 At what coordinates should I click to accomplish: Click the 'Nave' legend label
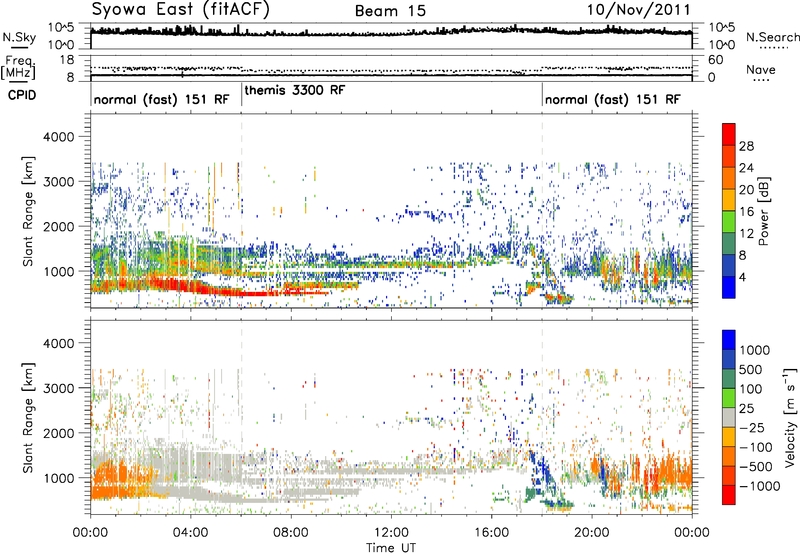click(761, 69)
